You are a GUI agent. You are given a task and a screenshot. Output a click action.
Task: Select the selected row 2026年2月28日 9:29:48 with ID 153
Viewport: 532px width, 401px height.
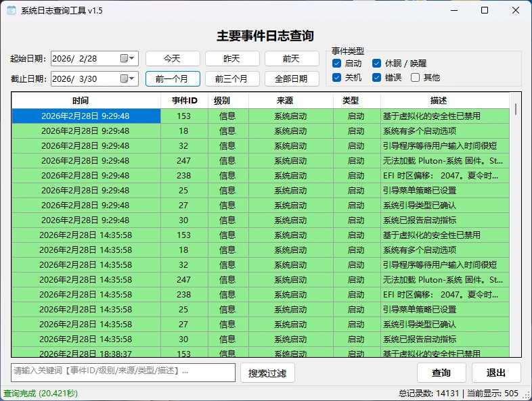pos(261,116)
